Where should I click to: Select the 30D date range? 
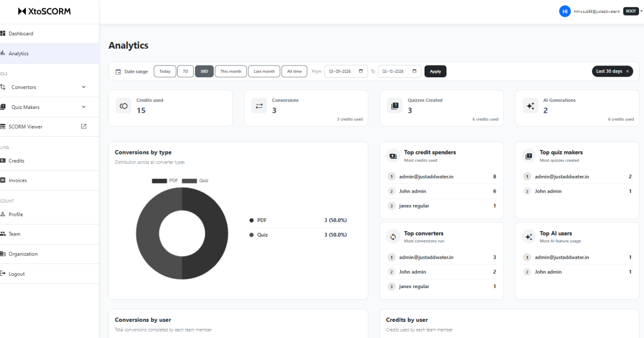pyautogui.click(x=204, y=71)
